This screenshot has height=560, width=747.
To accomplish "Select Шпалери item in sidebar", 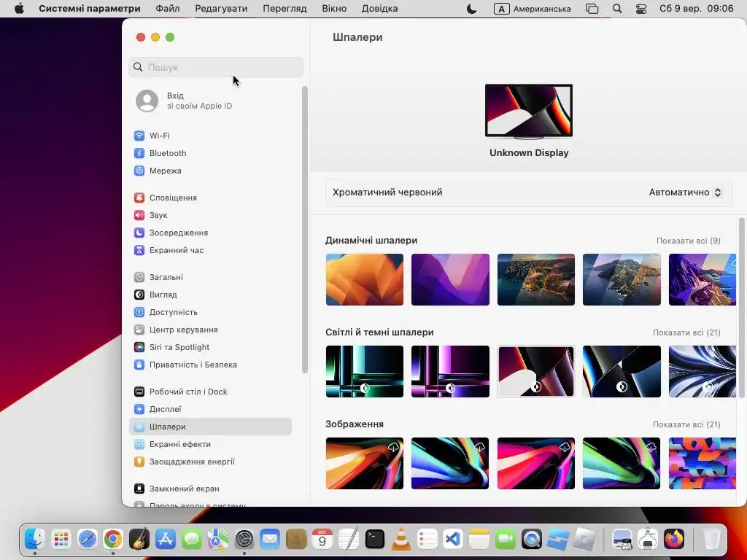I will 209,427.
